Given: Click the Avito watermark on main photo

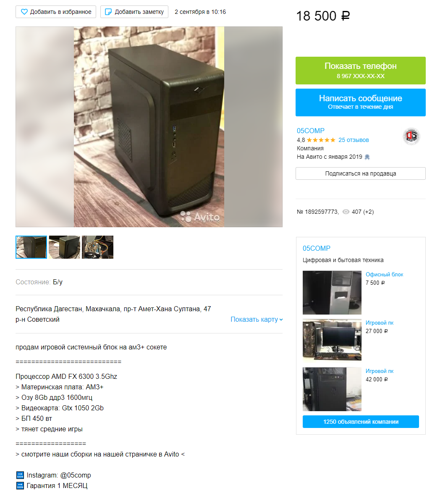Looking at the screenshot, I should (x=200, y=217).
